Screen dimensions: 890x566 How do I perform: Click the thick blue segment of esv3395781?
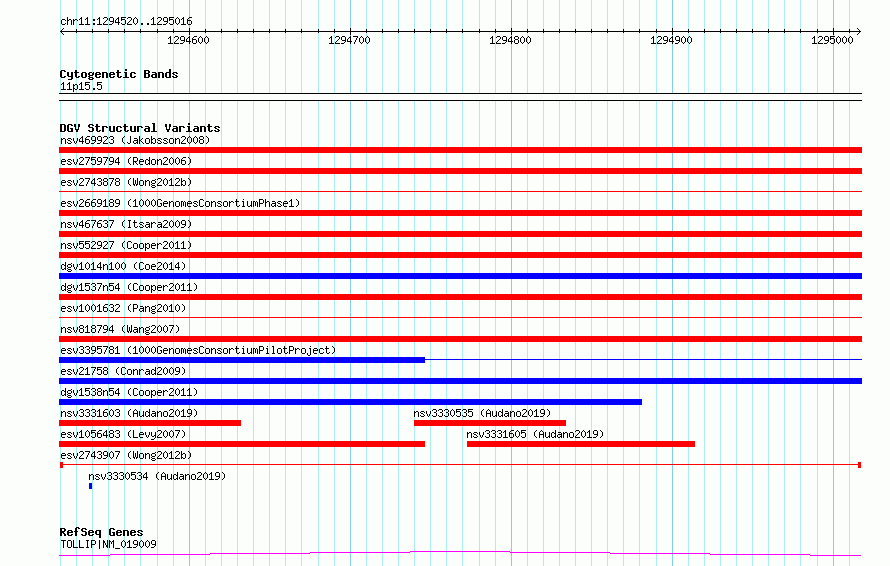(242, 360)
